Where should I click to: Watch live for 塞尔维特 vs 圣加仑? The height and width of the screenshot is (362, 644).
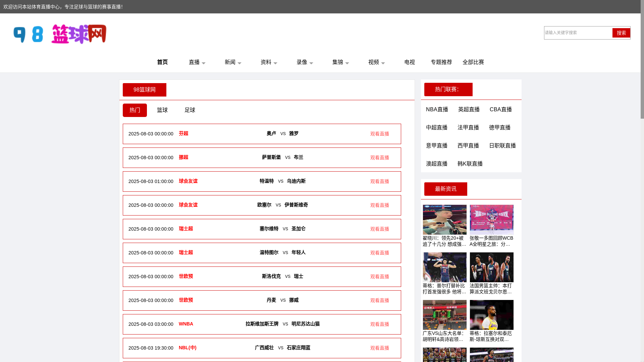click(380, 229)
